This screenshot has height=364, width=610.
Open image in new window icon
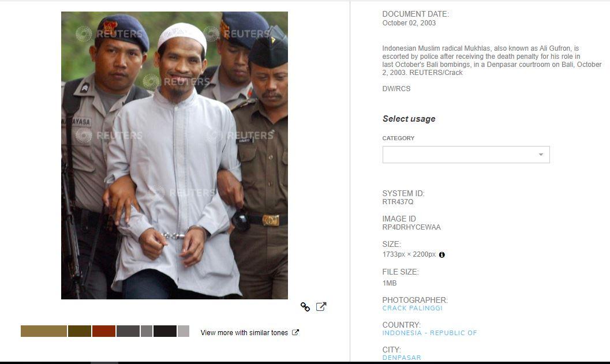(321, 307)
